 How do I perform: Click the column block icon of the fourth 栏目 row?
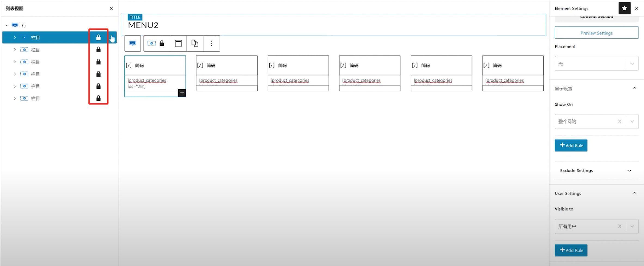(x=24, y=74)
